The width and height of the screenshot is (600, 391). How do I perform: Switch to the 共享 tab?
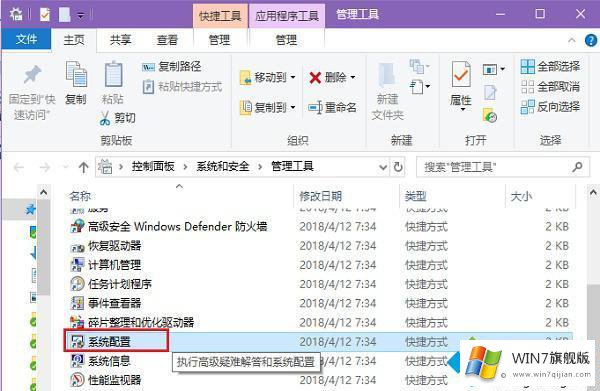click(121, 40)
